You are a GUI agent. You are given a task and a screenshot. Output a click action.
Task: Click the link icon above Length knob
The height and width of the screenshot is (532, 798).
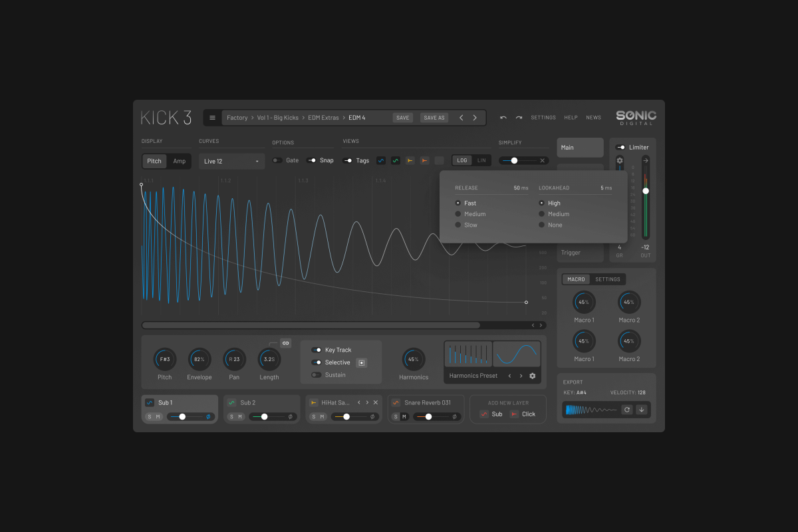pyautogui.click(x=285, y=343)
